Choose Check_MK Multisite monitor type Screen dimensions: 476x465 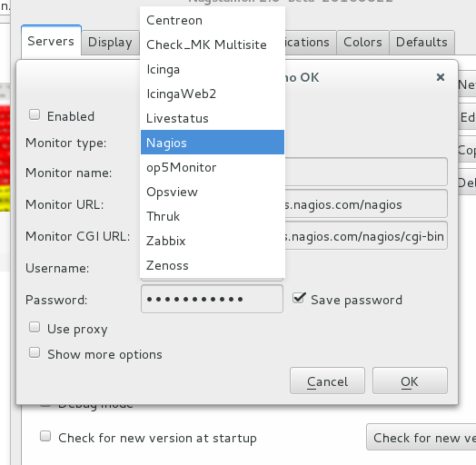pos(213,45)
